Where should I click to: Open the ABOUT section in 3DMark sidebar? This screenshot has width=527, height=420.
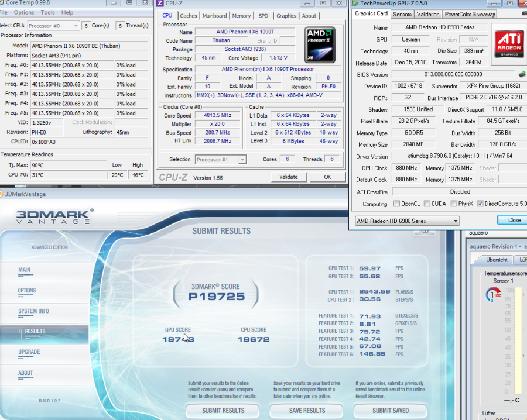click(26, 373)
